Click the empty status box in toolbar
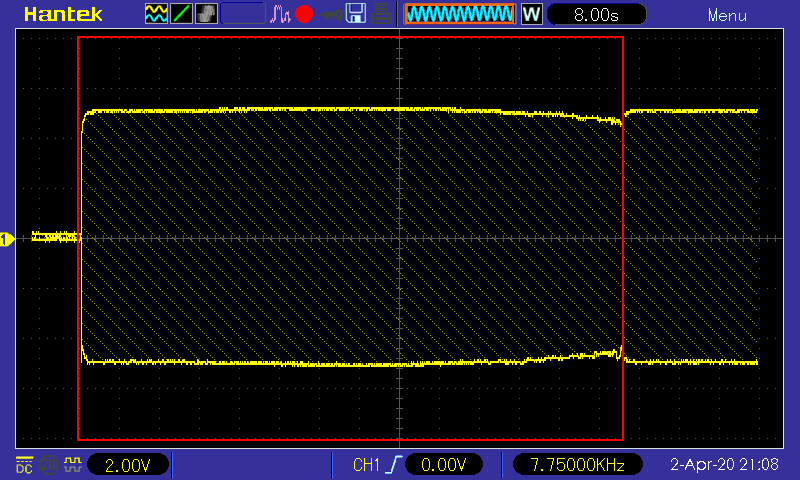This screenshot has height=480, width=800. 243,14
